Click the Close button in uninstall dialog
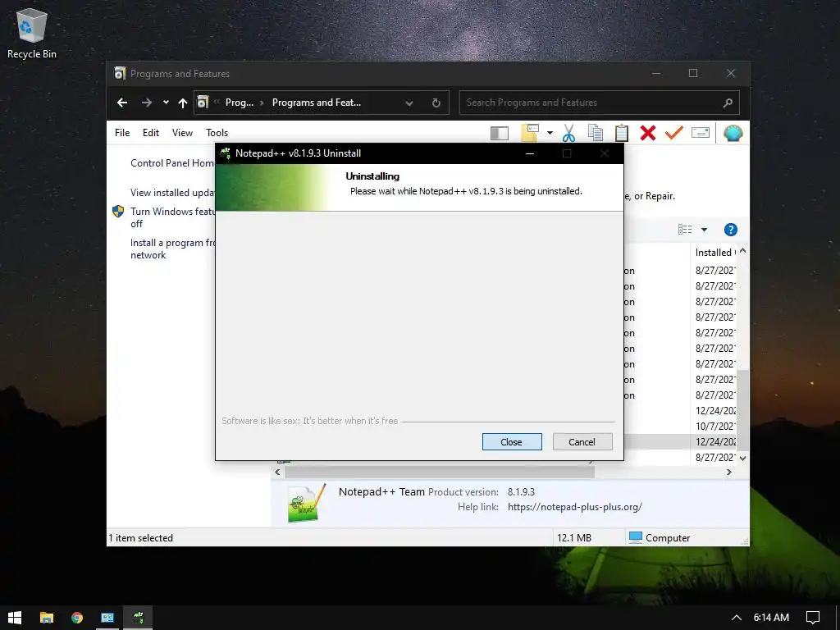The height and width of the screenshot is (630, 840). coord(512,442)
